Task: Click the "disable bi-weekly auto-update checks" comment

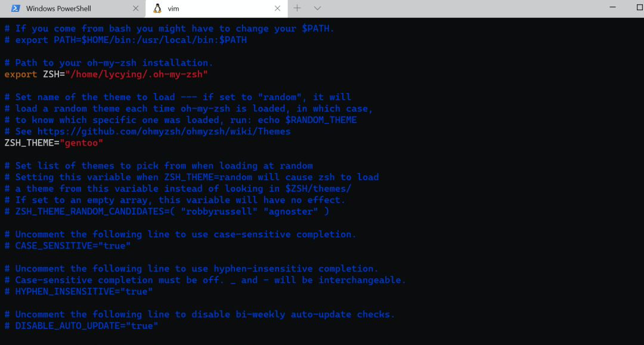Action: (200, 315)
